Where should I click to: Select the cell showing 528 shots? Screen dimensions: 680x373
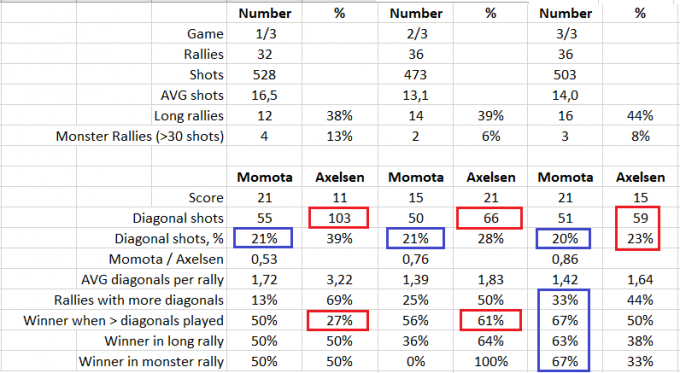(x=265, y=75)
